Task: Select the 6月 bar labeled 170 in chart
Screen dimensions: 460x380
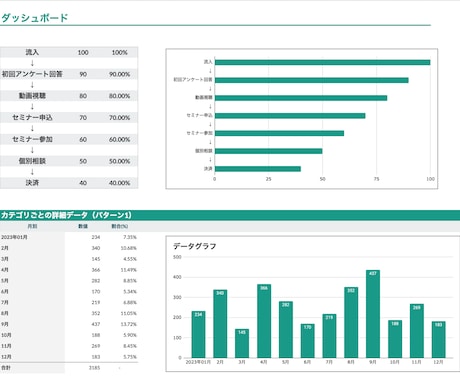Action: coord(307,341)
